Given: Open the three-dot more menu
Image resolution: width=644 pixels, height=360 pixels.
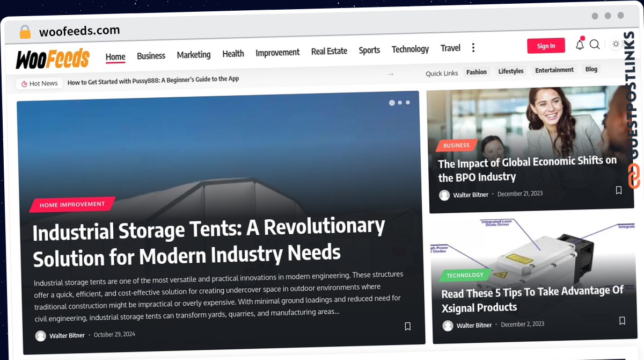Looking at the screenshot, I should click(x=473, y=48).
